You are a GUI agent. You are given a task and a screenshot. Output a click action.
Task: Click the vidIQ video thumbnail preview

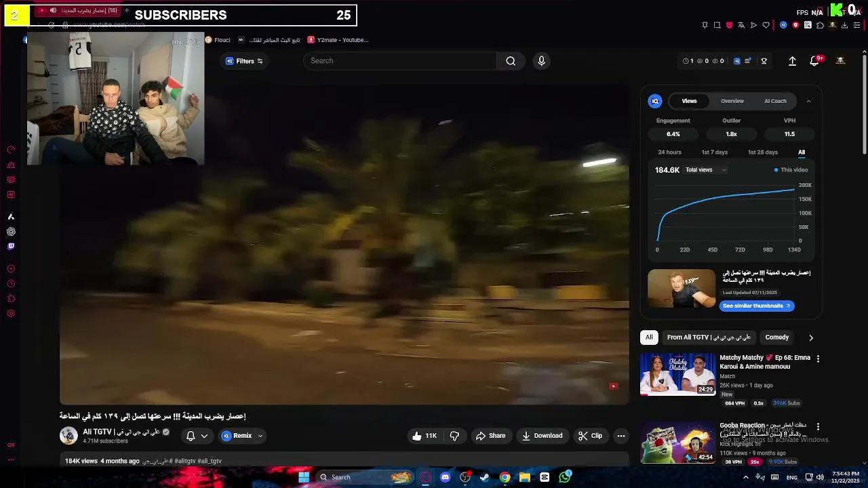682,289
